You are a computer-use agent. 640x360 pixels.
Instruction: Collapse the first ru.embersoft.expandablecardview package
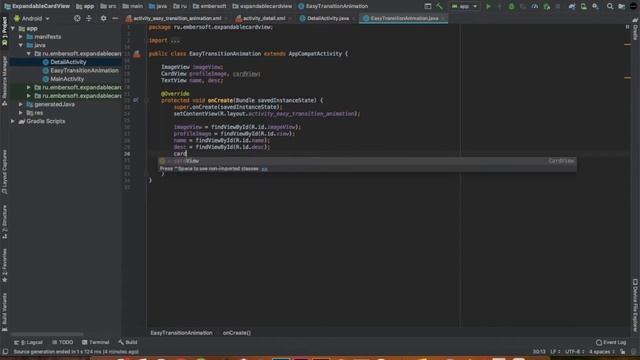pyautogui.click(x=29, y=54)
